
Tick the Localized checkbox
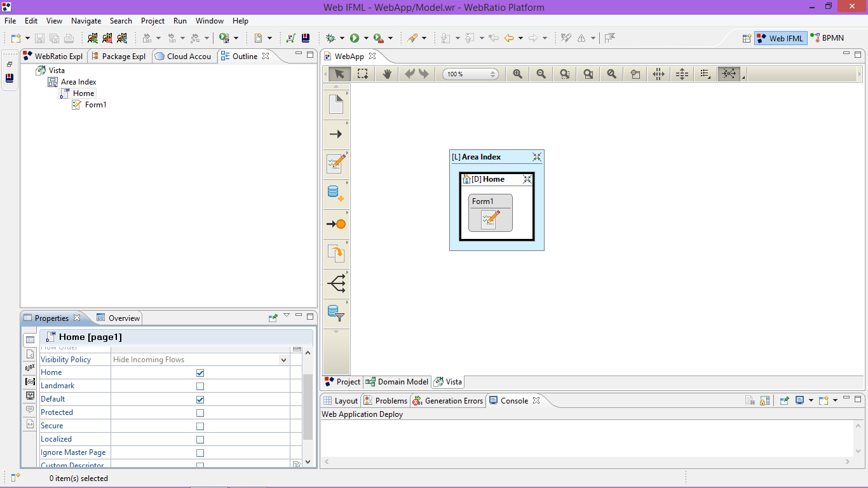pyautogui.click(x=200, y=440)
